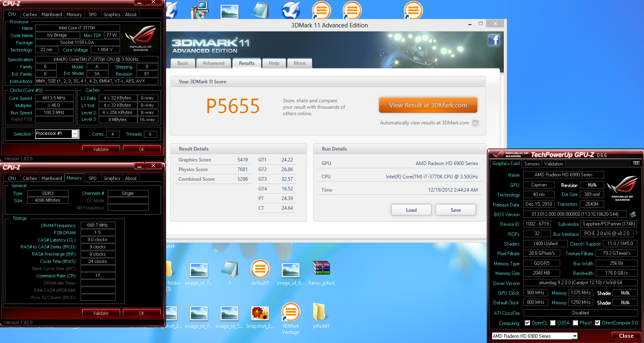Open the 3DMark Vantage desktop shortcut
The width and height of the screenshot is (644, 343).
click(291, 319)
